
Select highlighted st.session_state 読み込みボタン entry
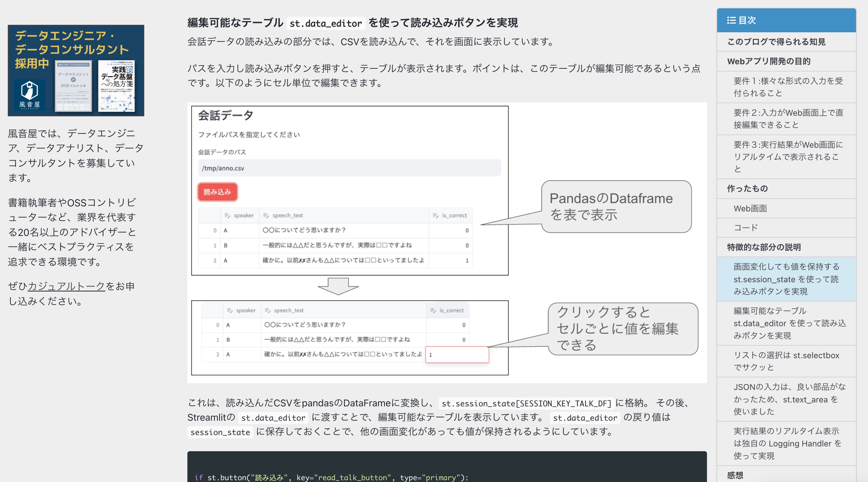point(787,279)
